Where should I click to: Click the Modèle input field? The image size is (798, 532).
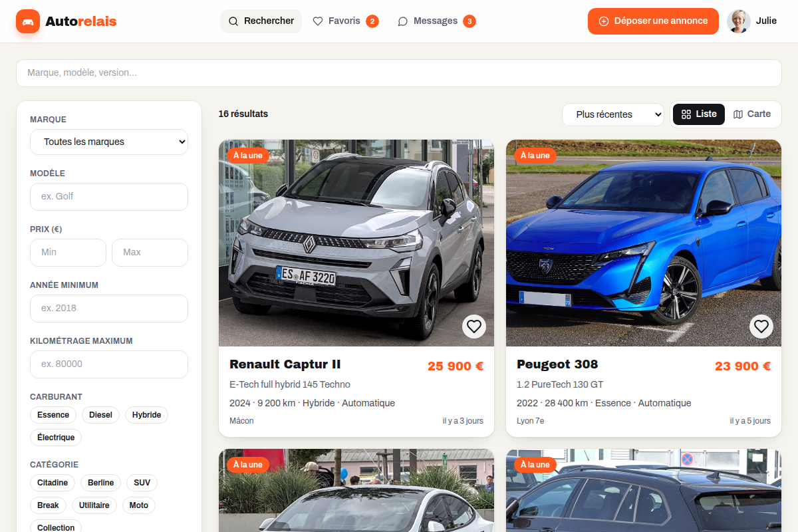109,197
